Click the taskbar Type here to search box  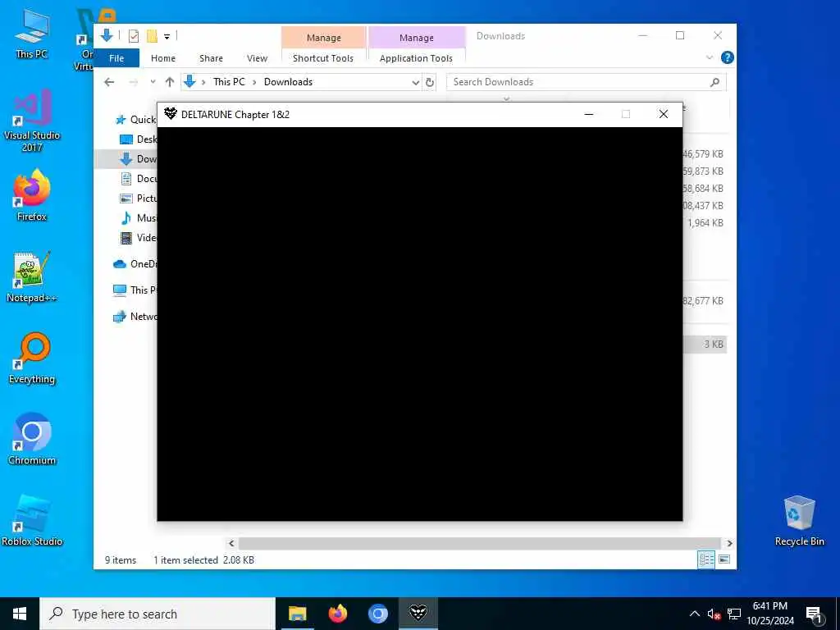pyautogui.click(x=157, y=614)
